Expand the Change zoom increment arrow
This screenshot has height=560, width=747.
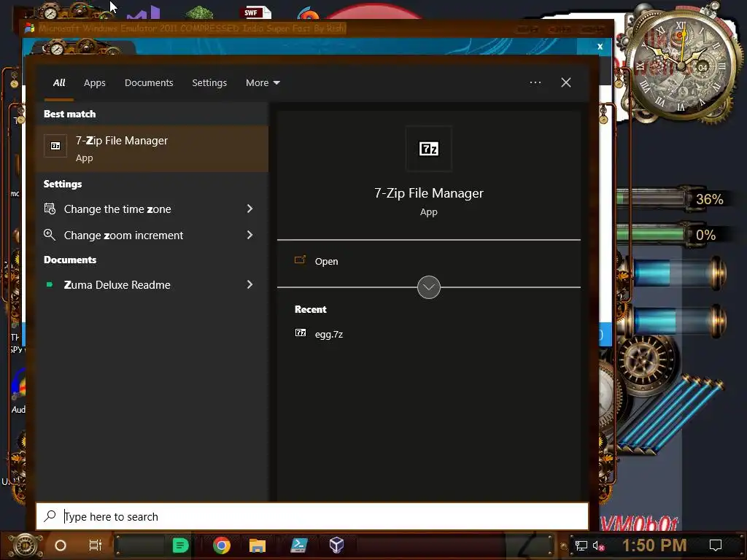pyautogui.click(x=249, y=235)
